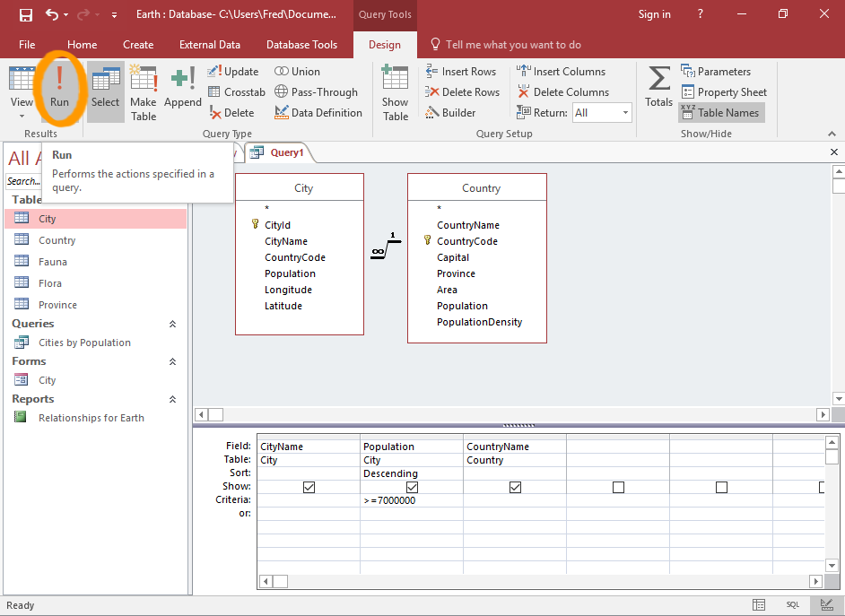Switch to the Database Tools tab

click(301, 45)
